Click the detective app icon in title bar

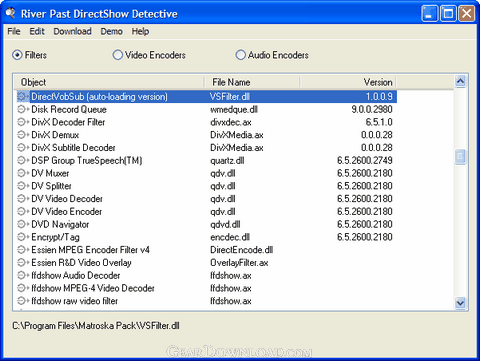11,13
